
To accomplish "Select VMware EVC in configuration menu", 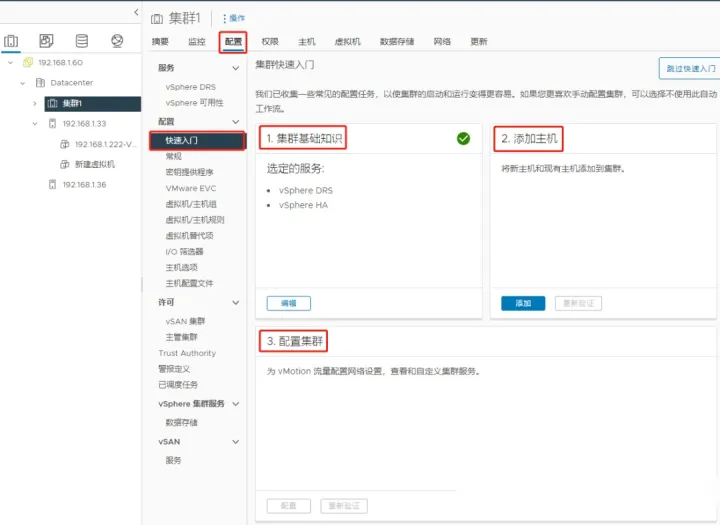I will click(191, 188).
